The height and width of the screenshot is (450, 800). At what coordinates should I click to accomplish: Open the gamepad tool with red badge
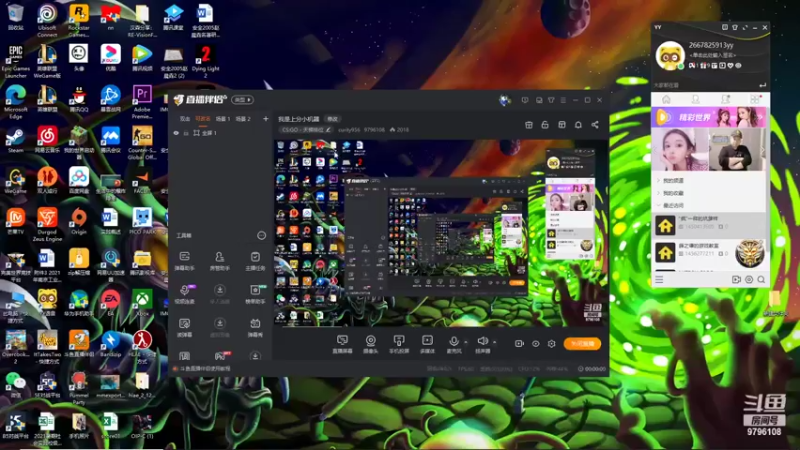click(x=220, y=356)
